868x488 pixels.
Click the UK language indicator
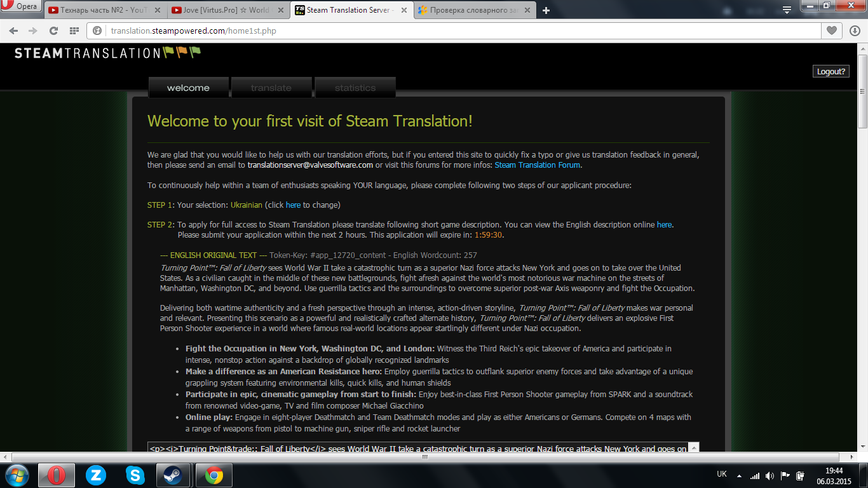[x=722, y=474]
